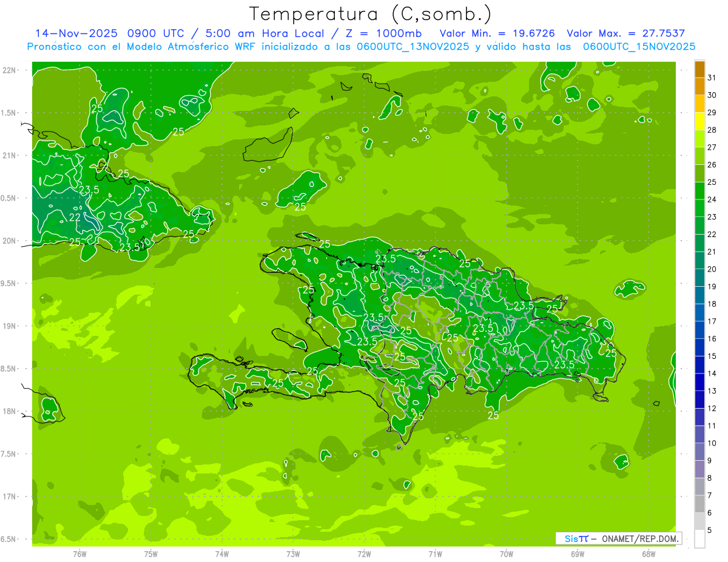The image size is (728, 562).
Task: Click the "68W" longitude axis label
Action: click(649, 554)
